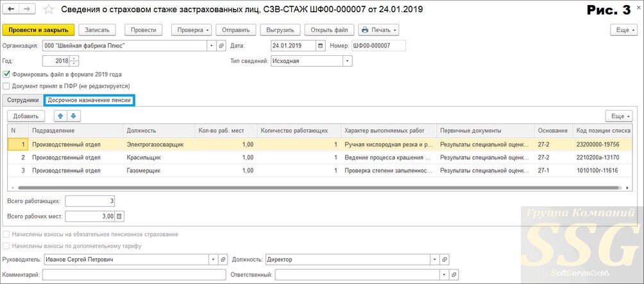
Task: Click Провести и закрыть button
Action: coord(38,30)
